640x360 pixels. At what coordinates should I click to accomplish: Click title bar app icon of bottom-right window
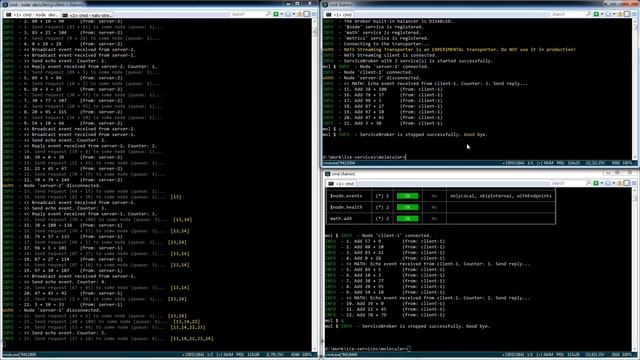point(327,174)
